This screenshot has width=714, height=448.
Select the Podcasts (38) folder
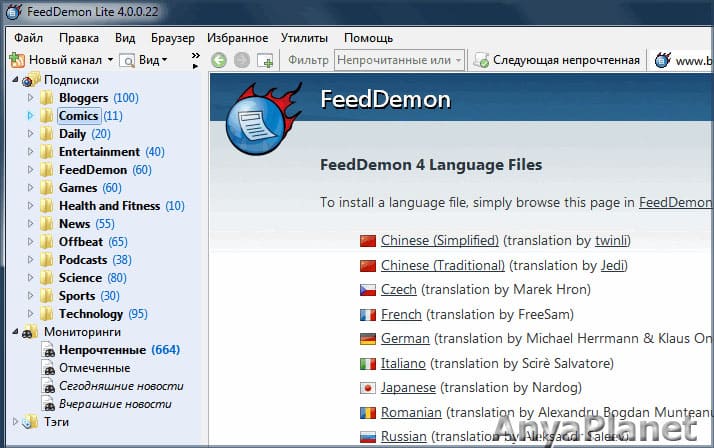tap(95, 260)
